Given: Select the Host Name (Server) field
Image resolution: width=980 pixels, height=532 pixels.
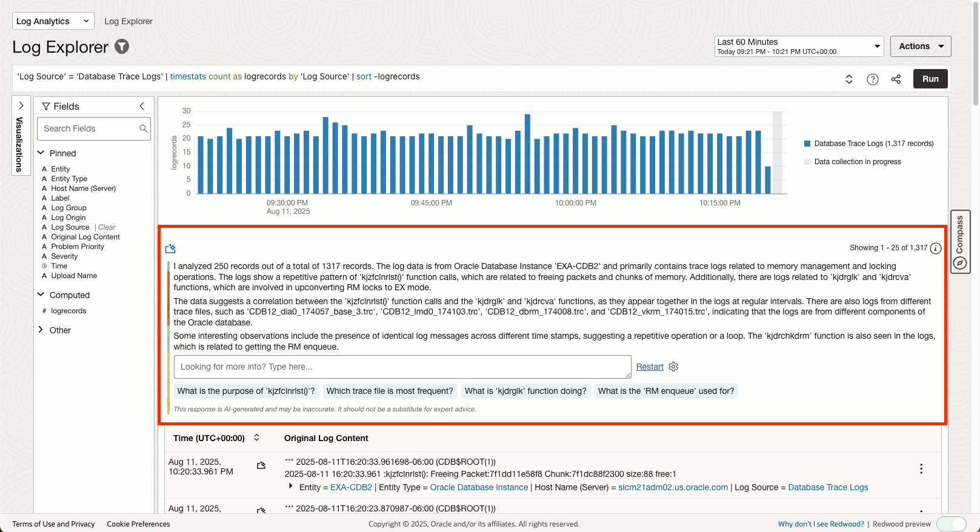Looking at the screenshot, I should 83,188.
